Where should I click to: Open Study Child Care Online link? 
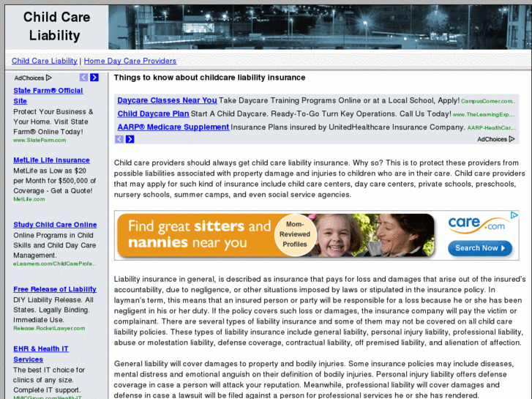coord(55,225)
